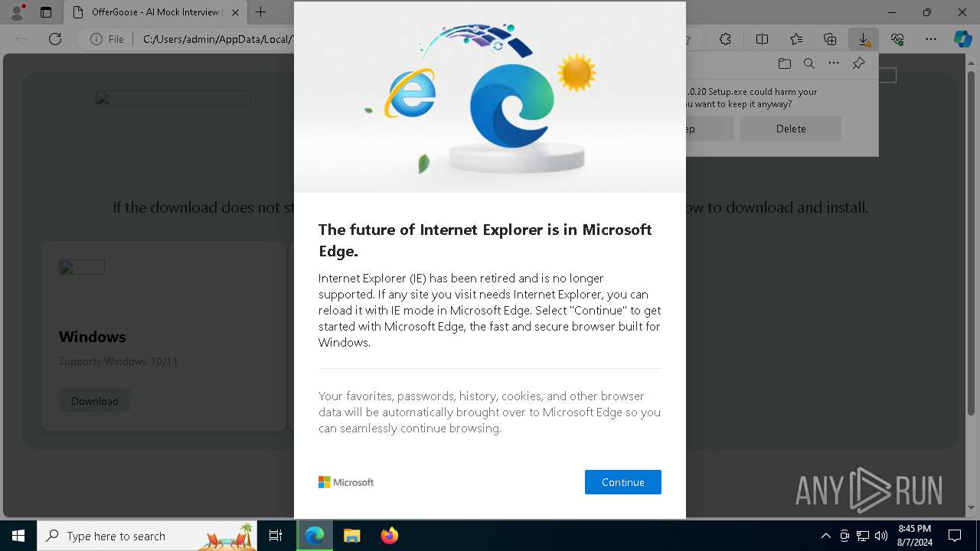Focus the address bar path

tap(217, 39)
